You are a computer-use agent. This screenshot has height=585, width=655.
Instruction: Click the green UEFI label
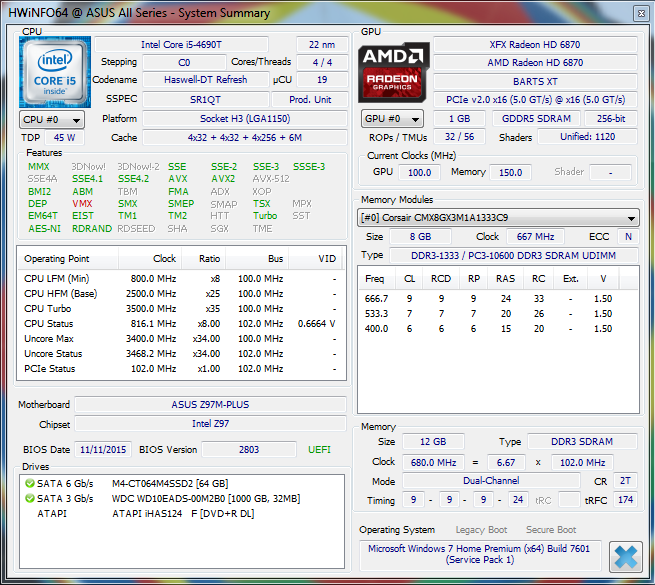319,450
